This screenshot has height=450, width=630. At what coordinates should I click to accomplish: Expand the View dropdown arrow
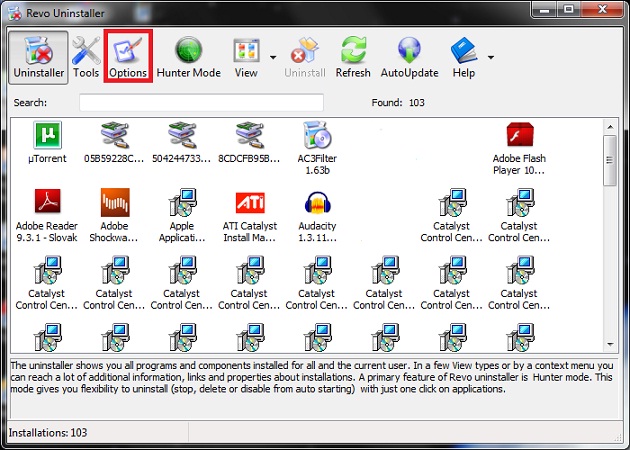click(273, 57)
